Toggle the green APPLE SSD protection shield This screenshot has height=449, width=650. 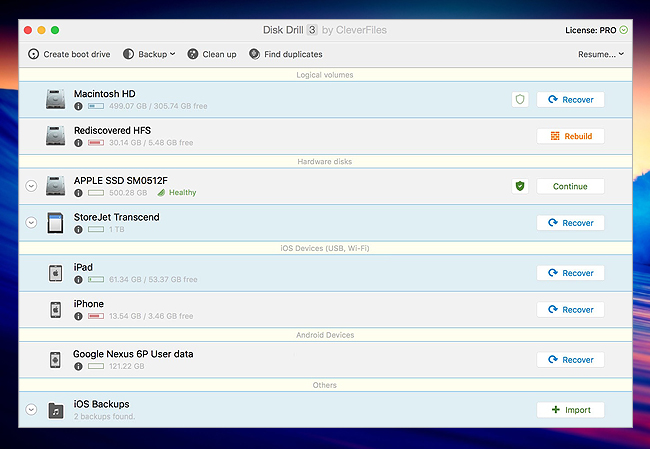[519, 186]
